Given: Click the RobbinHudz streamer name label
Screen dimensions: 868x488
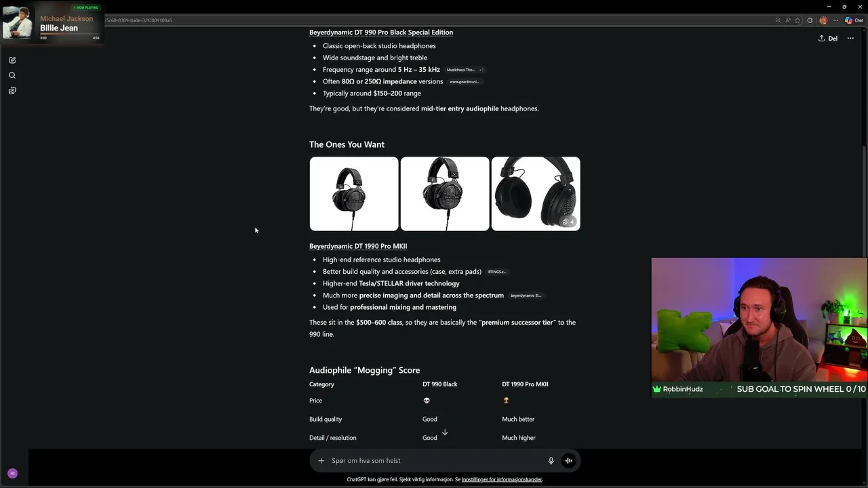Looking at the screenshot, I should [x=682, y=389].
